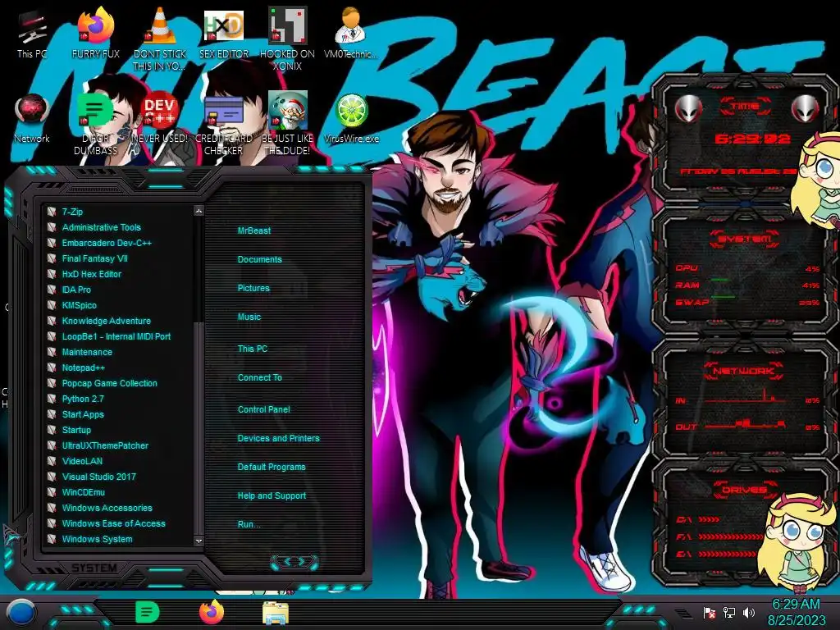Viewport: 840px width, 630px height.
Task: Click the VideoLAN folder entry
Action: tap(82, 461)
